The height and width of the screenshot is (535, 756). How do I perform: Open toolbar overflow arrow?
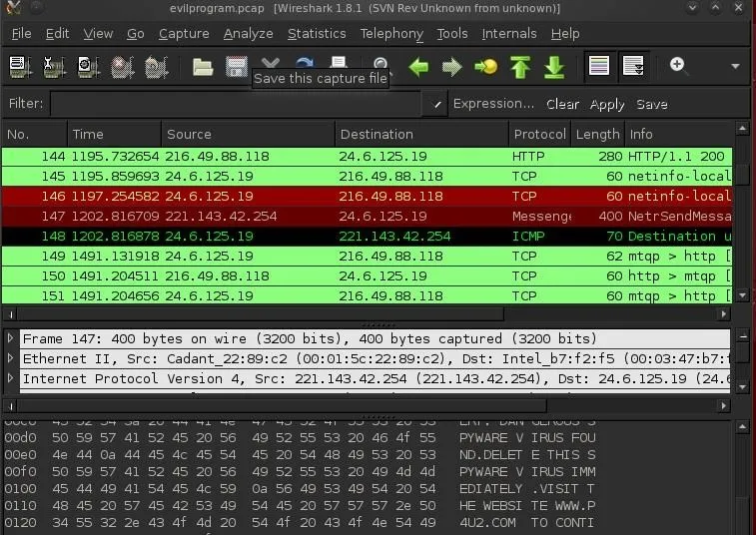coord(735,66)
